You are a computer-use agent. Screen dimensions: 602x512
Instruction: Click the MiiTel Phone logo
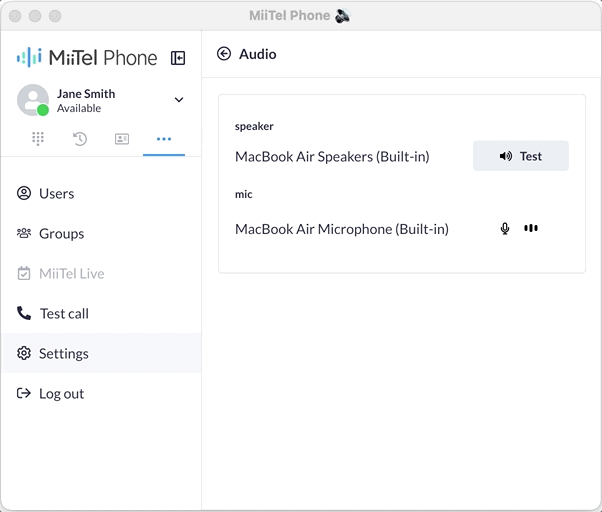coord(87,58)
